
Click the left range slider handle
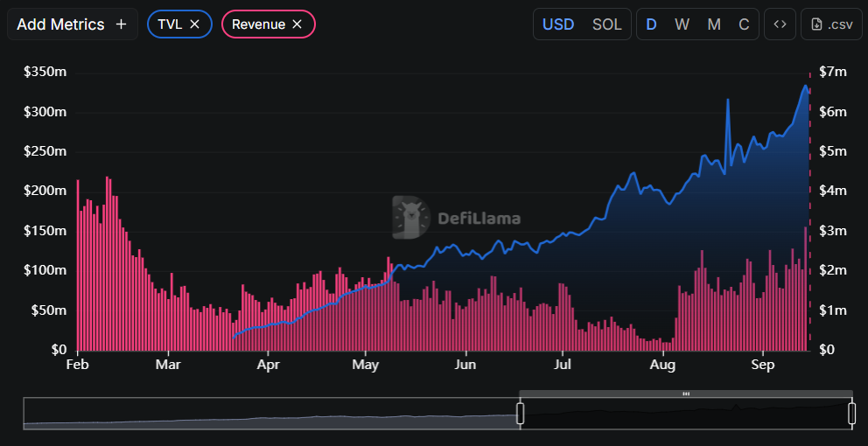coord(520,413)
